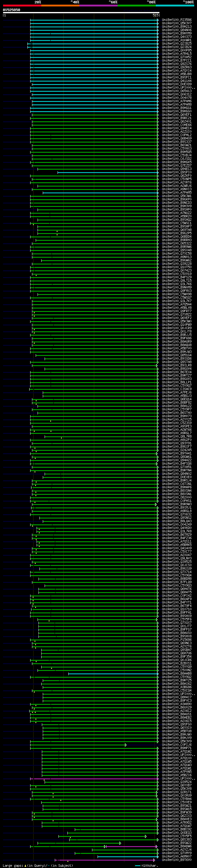197x868 pixels.
Task: Click UniRef100_B9HP71 label
Action: (177, 748)
